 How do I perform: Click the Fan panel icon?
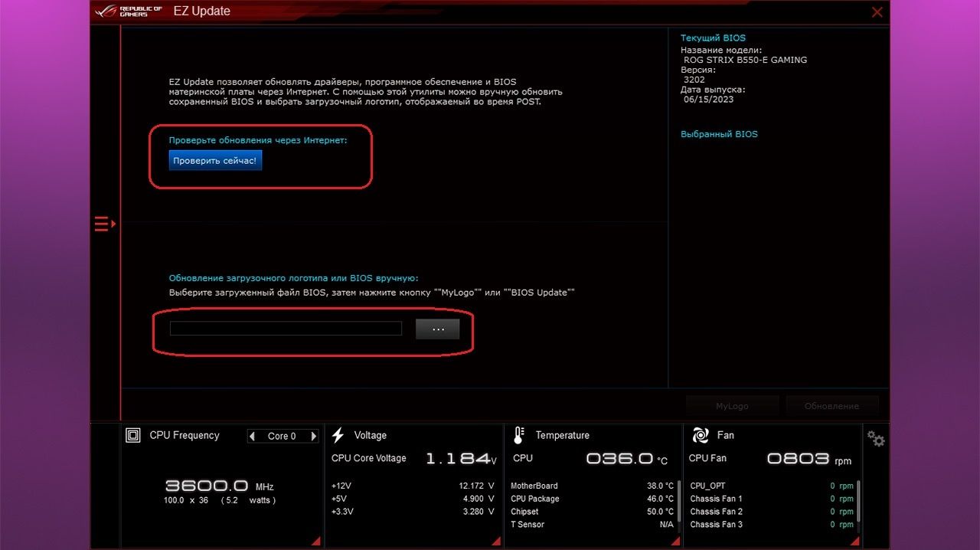700,436
